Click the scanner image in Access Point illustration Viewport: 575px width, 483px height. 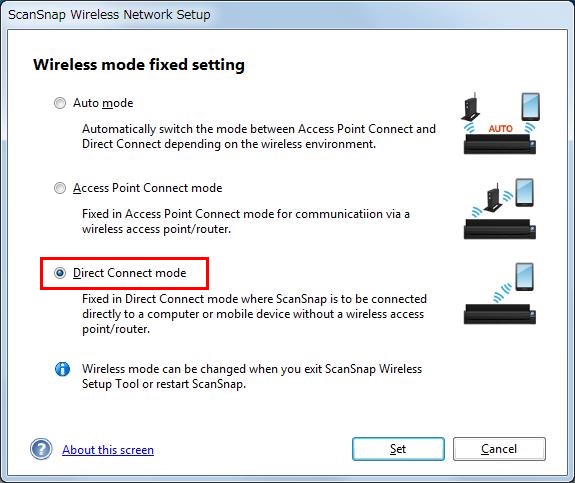(500, 229)
